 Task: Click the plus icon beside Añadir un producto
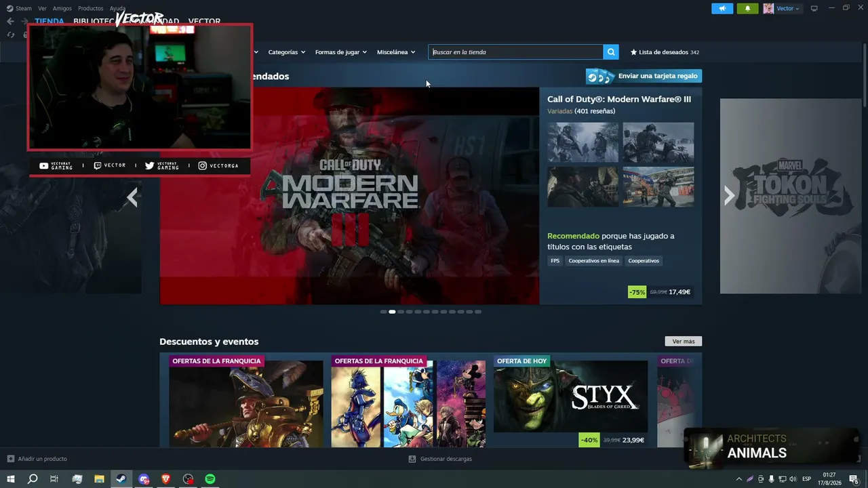(10, 459)
